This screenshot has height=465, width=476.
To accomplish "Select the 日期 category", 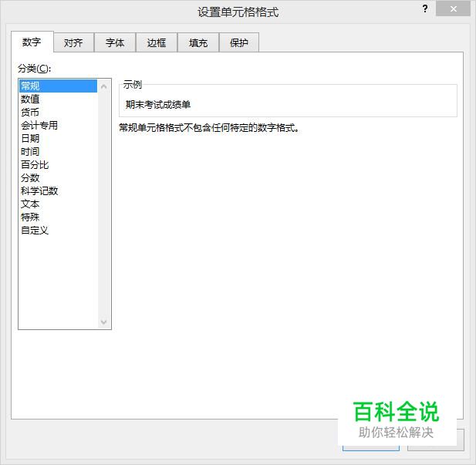I will coord(58,138).
